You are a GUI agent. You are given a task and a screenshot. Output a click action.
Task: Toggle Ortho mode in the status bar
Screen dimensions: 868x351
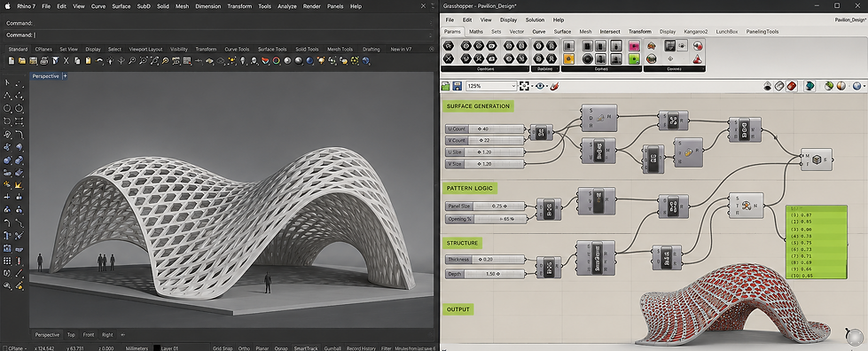point(244,348)
